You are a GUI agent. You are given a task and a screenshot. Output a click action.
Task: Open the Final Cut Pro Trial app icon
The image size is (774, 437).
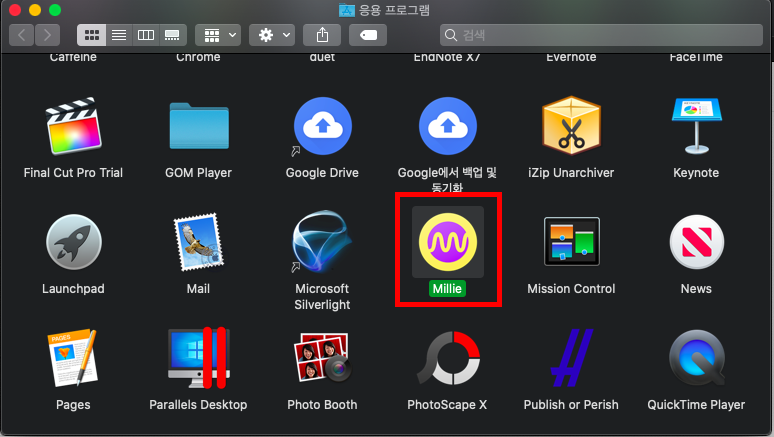(74, 126)
